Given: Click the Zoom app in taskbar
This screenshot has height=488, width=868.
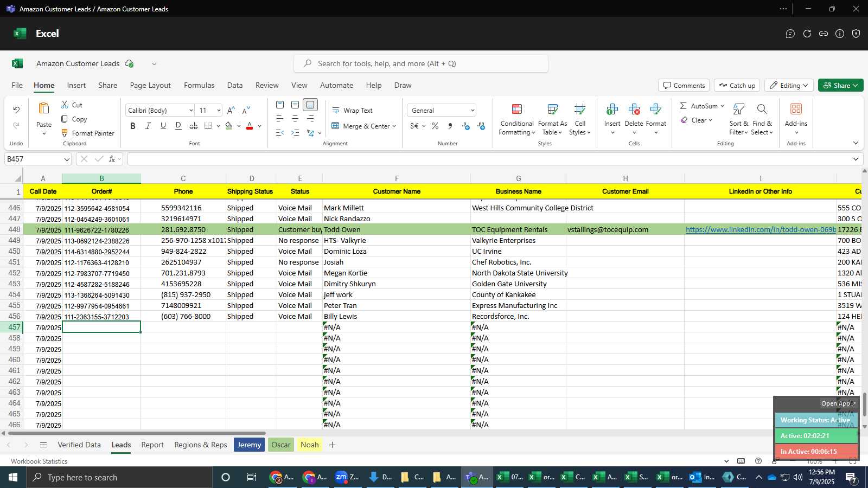Looking at the screenshot, I should point(346,477).
